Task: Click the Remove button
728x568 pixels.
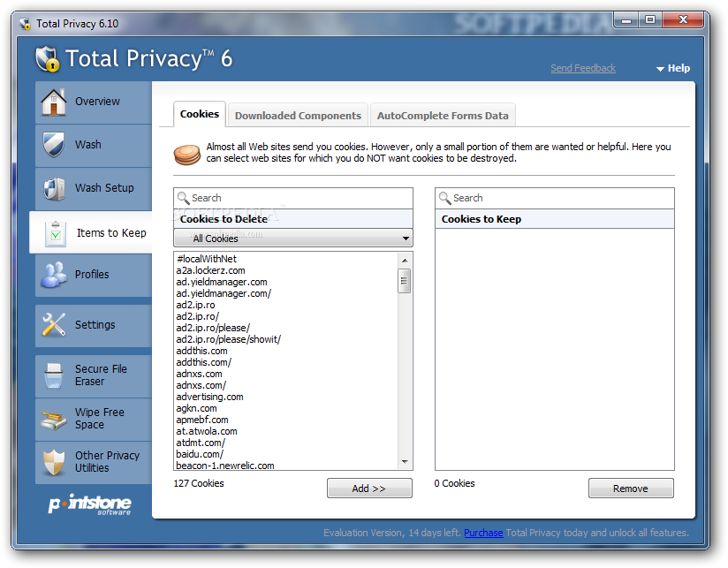Action: click(631, 488)
